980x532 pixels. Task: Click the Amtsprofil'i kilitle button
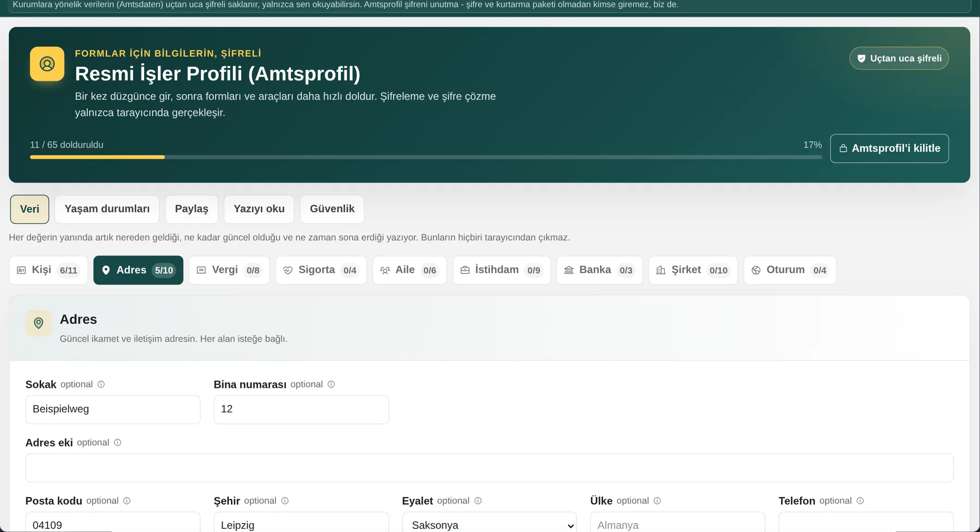(x=890, y=148)
